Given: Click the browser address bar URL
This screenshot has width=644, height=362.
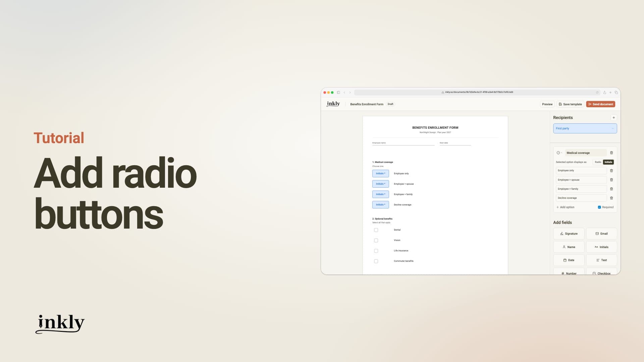Looking at the screenshot, I should (479, 92).
